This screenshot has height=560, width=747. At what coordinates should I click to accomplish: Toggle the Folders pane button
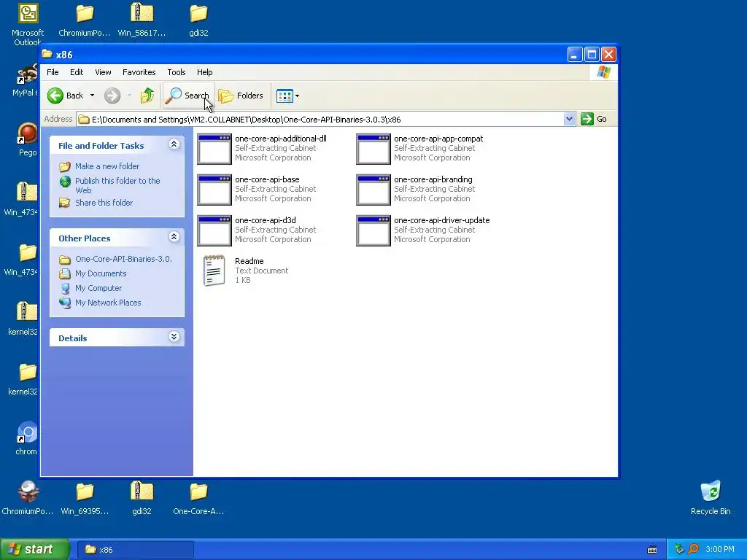(x=241, y=96)
